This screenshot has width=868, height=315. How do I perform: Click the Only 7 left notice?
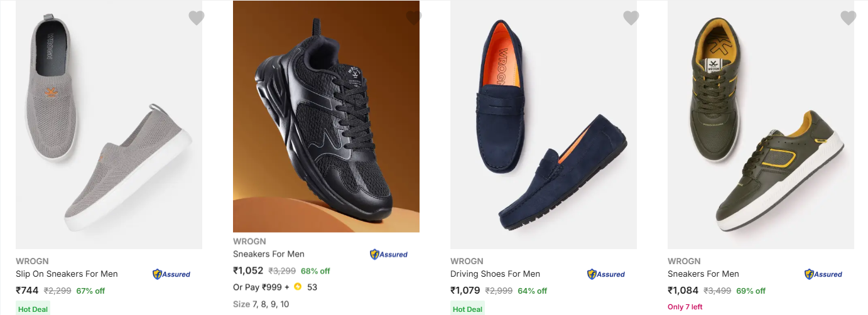point(685,307)
